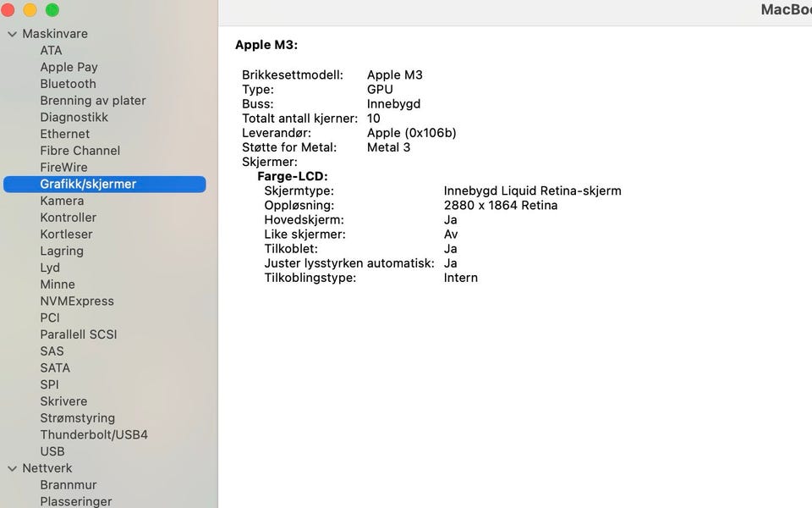The image size is (812, 508).
Task: Collapse the Nettverk section chevron
Action: click(x=13, y=468)
